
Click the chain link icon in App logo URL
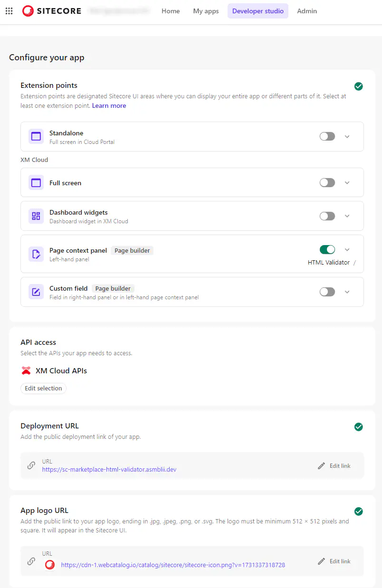(31, 561)
